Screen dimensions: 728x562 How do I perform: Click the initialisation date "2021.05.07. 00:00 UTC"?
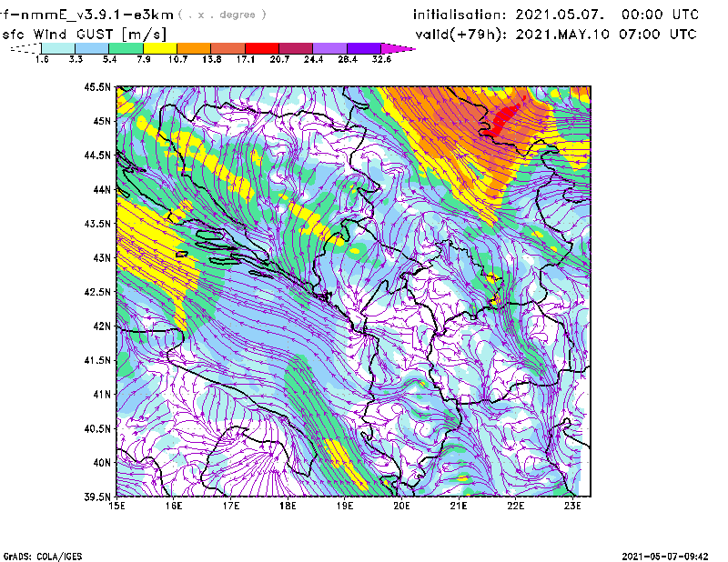(x=607, y=15)
